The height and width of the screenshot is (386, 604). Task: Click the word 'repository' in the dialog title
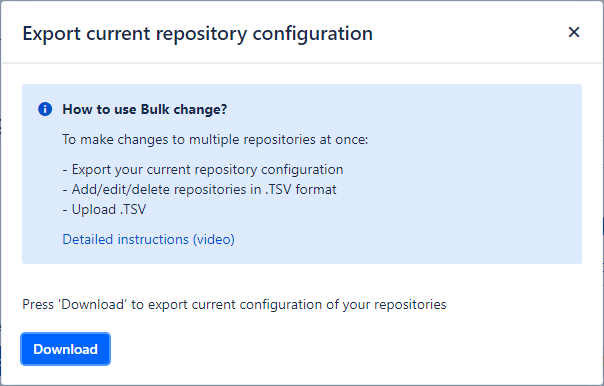pos(201,34)
